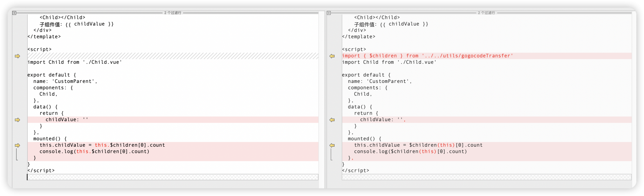The width and height of the screenshot is (644, 196).
Task: Click the left pane filtered lines label
Action: 173,13
